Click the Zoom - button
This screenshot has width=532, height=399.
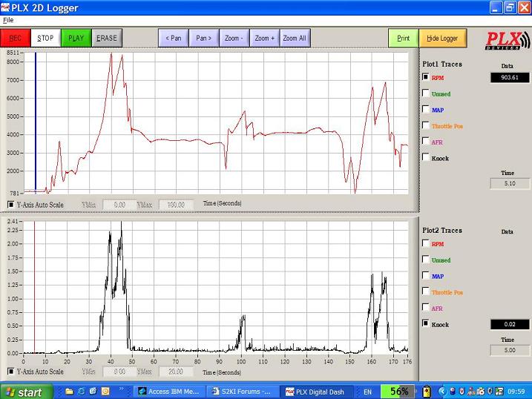234,38
